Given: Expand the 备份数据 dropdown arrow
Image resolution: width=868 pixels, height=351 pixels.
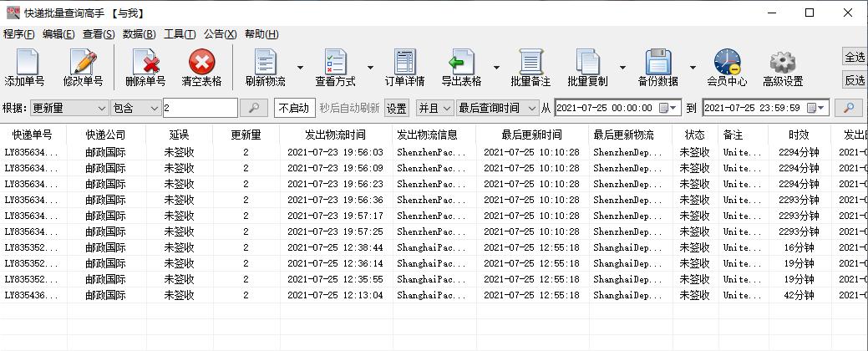Looking at the screenshot, I should pos(693,68).
